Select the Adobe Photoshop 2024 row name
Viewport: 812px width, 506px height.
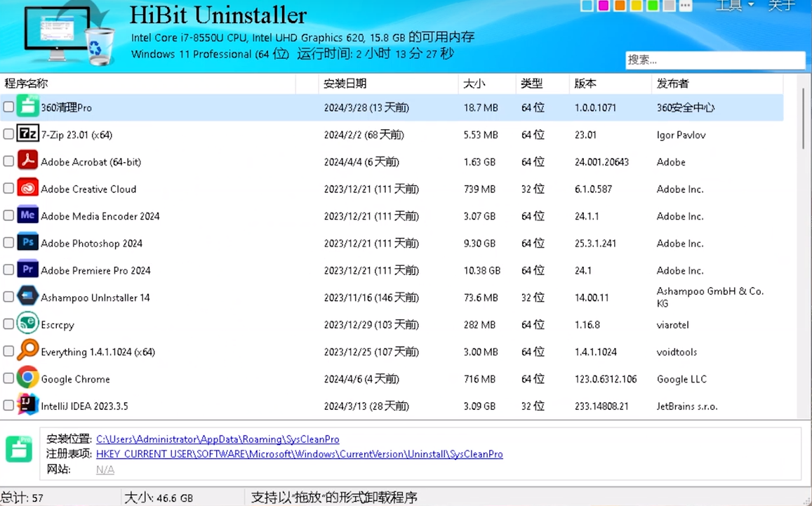pos(92,244)
